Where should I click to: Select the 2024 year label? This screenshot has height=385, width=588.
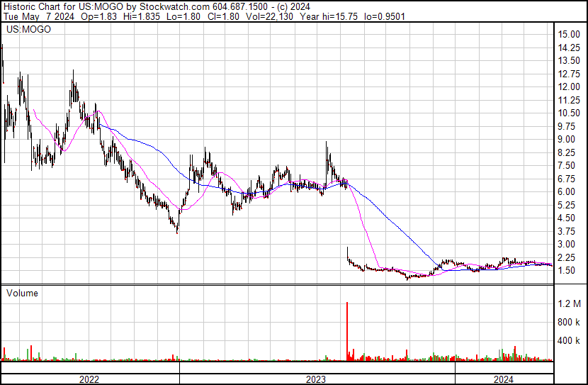click(x=503, y=379)
